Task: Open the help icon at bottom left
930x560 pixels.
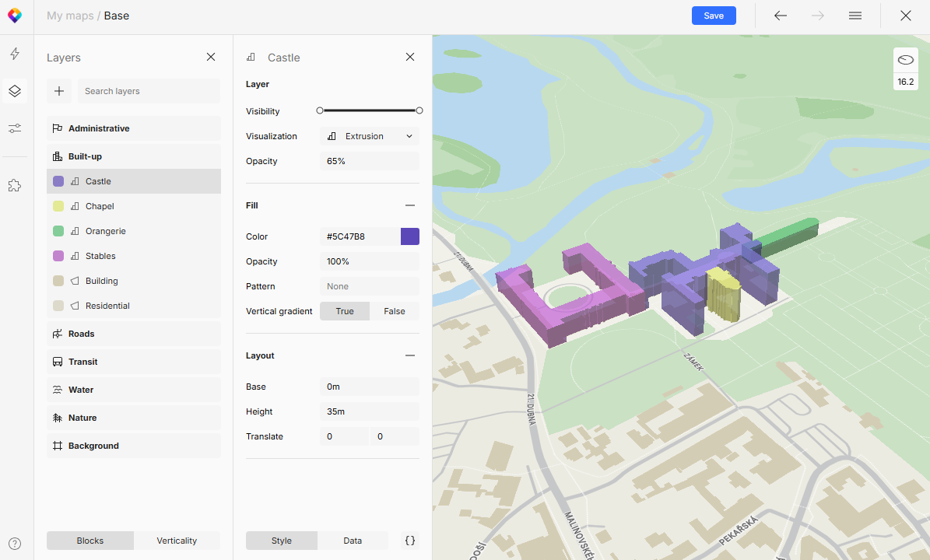Action: pyautogui.click(x=14, y=544)
